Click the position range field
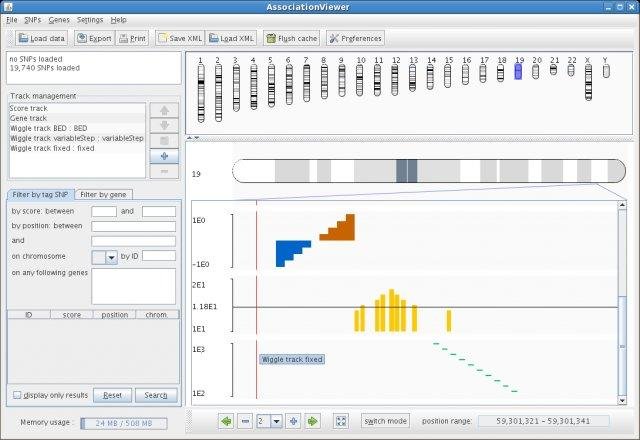Viewport: 640px width, 440px height. (x=543, y=421)
